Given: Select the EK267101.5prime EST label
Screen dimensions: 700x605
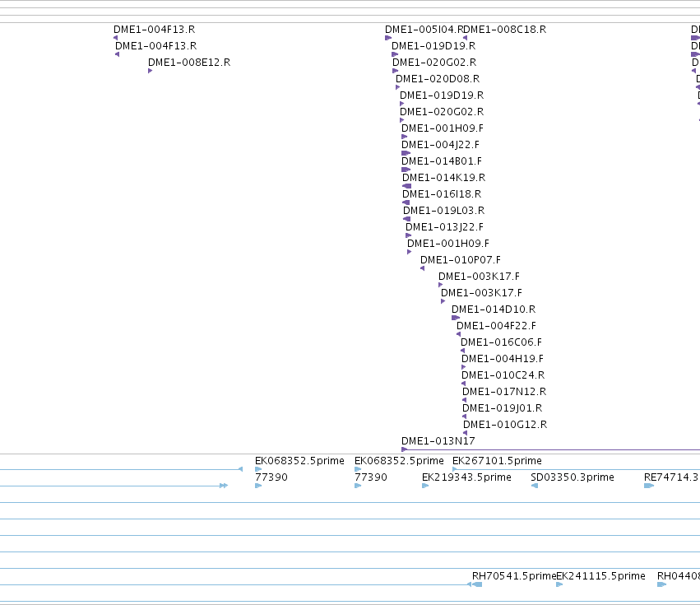Looking at the screenshot, I should click(497, 461).
